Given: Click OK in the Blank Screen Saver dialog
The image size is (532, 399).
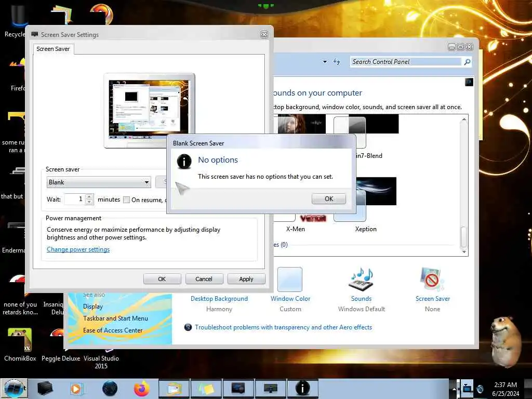Looking at the screenshot, I should click(x=329, y=199).
